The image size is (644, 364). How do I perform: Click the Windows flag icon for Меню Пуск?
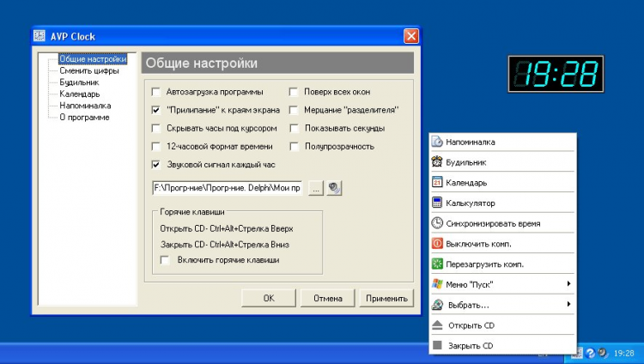437,284
